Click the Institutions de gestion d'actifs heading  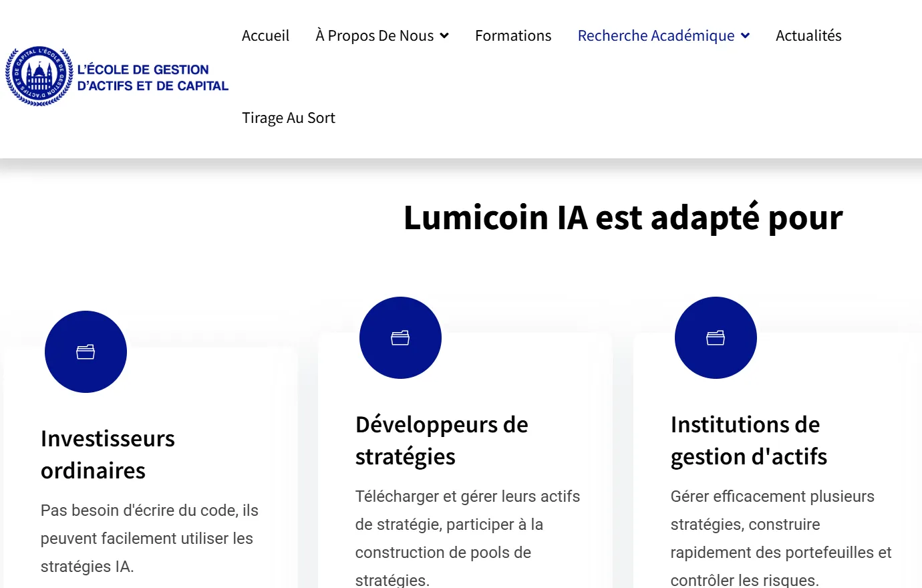[x=748, y=440]
